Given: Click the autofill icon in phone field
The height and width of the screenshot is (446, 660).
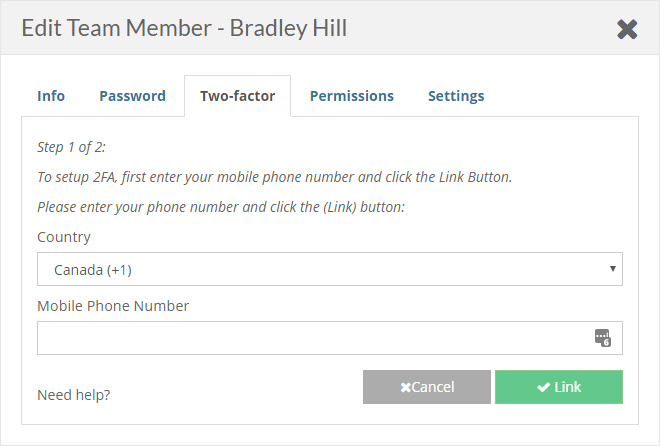Looking at the screenshot, I should coord(602,338).
